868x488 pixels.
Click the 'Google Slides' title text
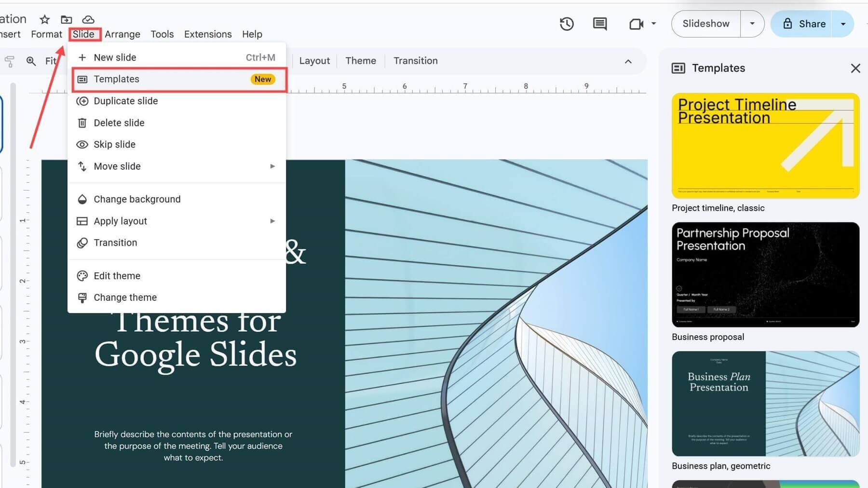(x=195, y=355)
